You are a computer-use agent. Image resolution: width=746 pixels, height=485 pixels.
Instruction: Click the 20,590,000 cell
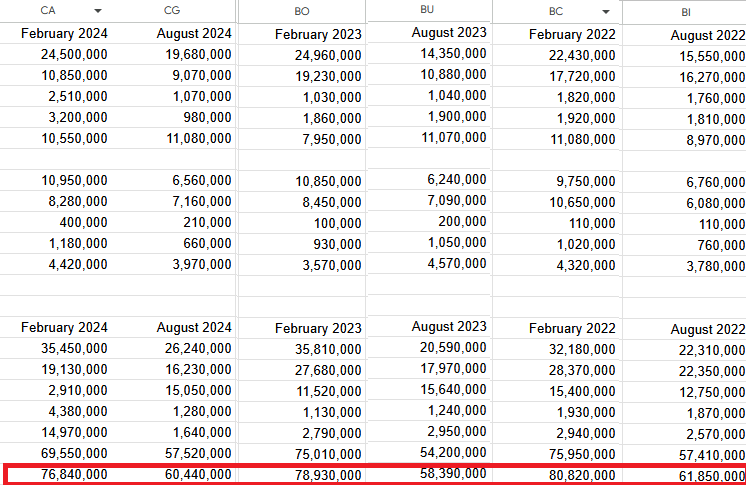coord(453,347)
